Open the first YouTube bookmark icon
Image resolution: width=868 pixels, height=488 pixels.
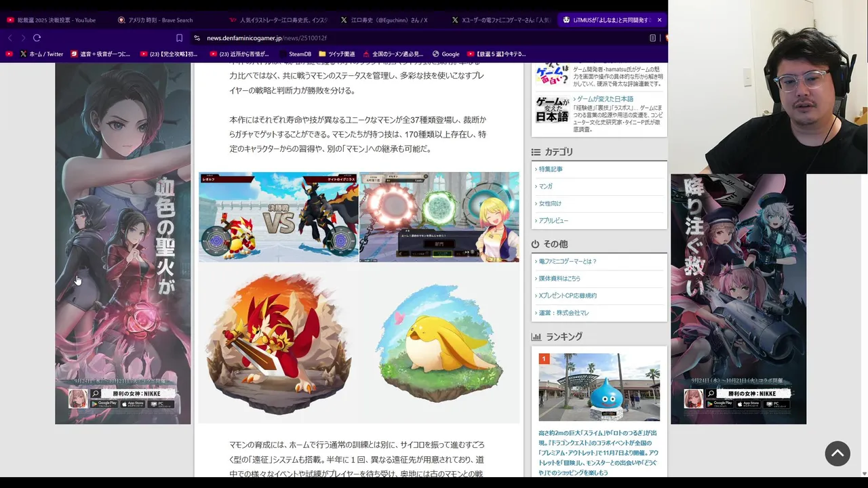(9, 54)
